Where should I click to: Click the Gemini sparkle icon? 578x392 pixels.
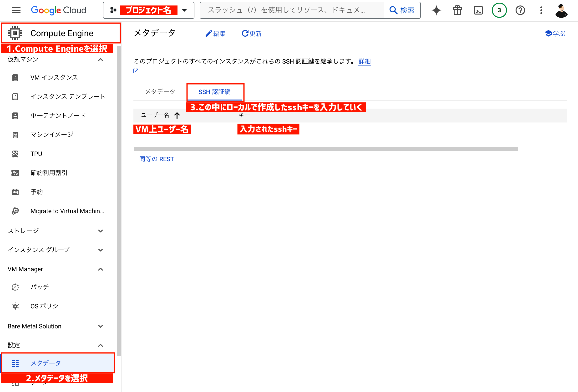click(x=436, y=10)
